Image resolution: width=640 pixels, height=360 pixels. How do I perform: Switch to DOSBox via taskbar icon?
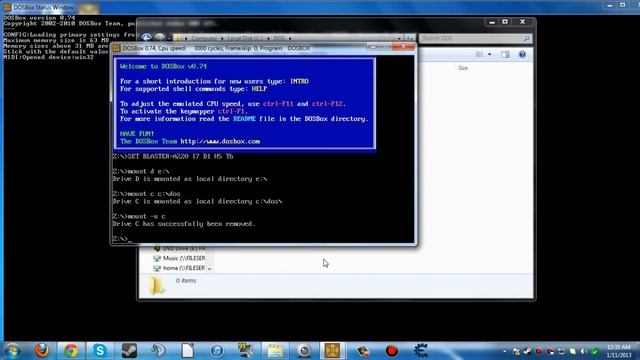click(333, 351)
